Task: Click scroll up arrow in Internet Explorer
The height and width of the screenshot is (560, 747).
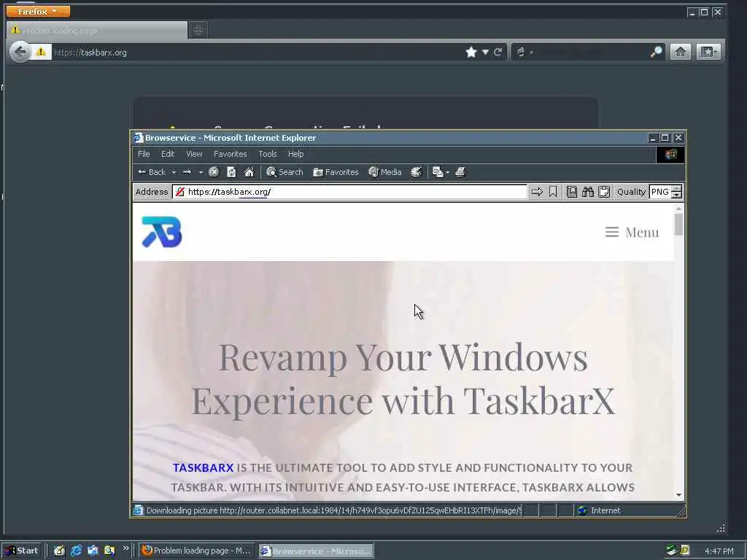Action: [678, 208]
